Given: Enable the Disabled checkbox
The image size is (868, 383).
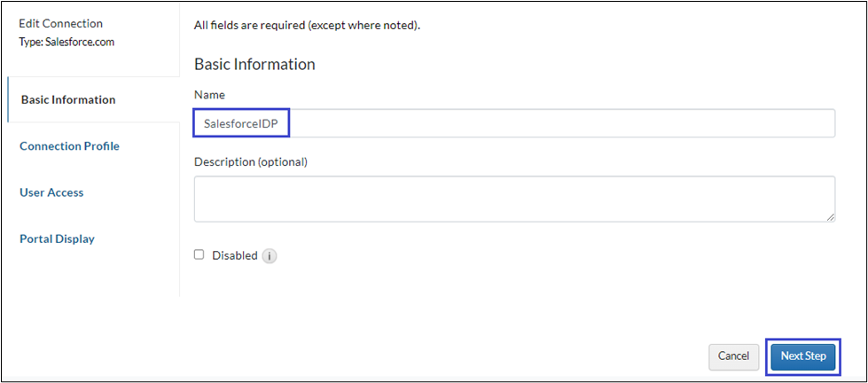Looking at the screenshot, I should point(199,254).
